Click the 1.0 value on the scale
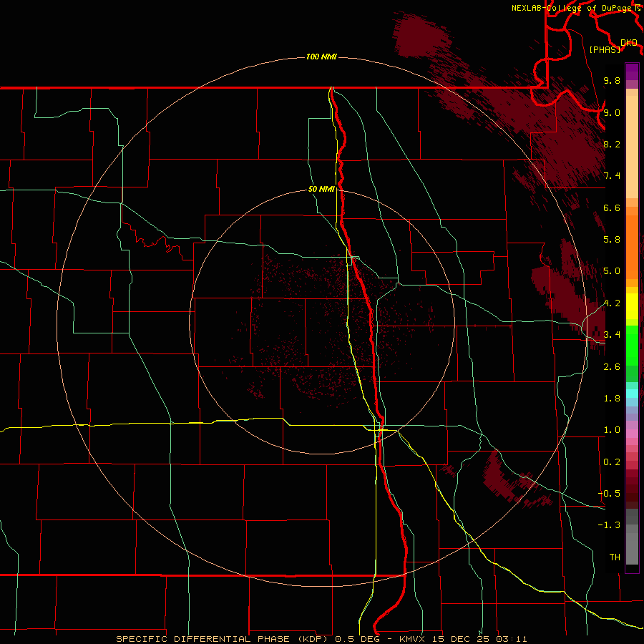The height and width of the screenshot is (644, 644). tap(612, 430)
